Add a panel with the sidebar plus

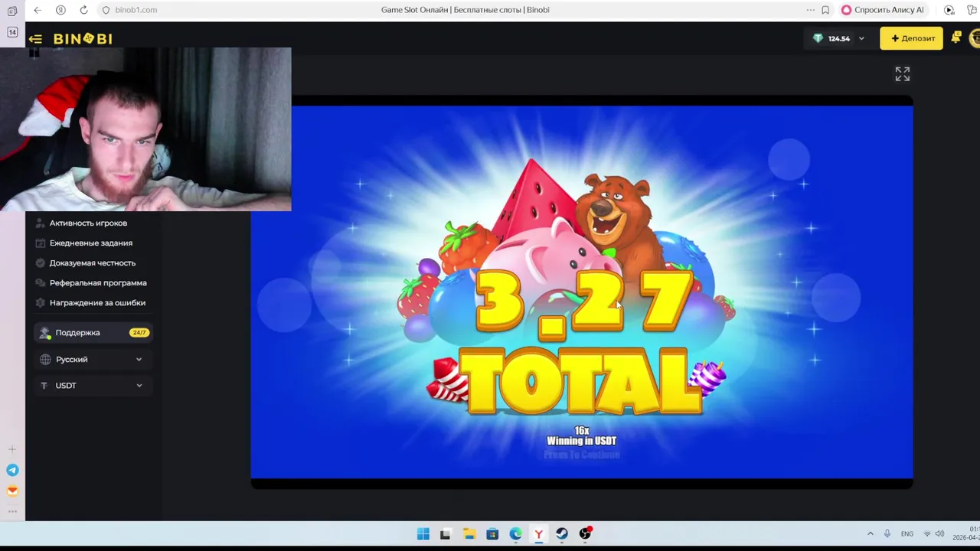tap(12, 449)
